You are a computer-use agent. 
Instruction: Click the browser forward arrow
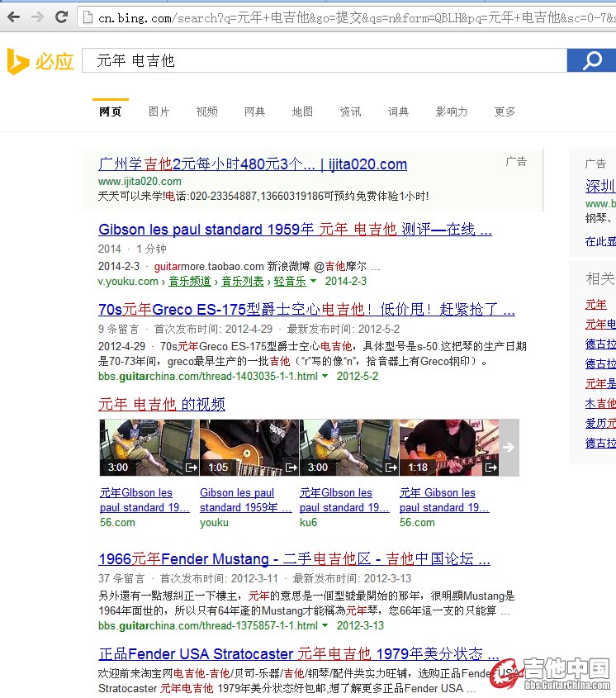pos(38,17)
